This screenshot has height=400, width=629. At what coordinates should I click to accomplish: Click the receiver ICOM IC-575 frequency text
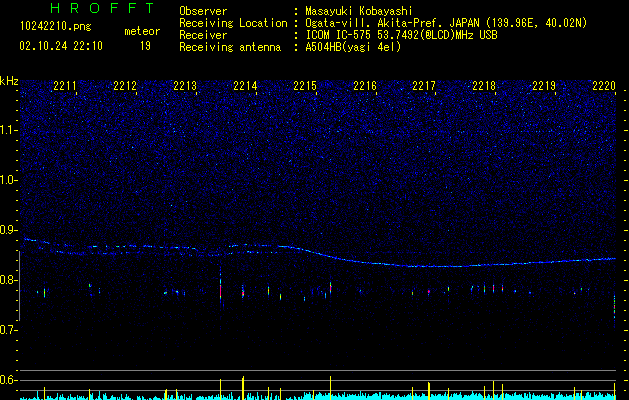coord(401,35)
